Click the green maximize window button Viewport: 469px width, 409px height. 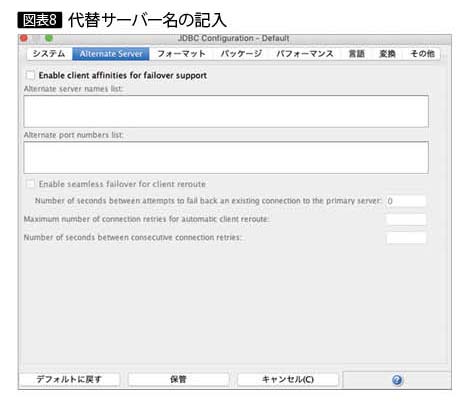[x=49, y=38]
